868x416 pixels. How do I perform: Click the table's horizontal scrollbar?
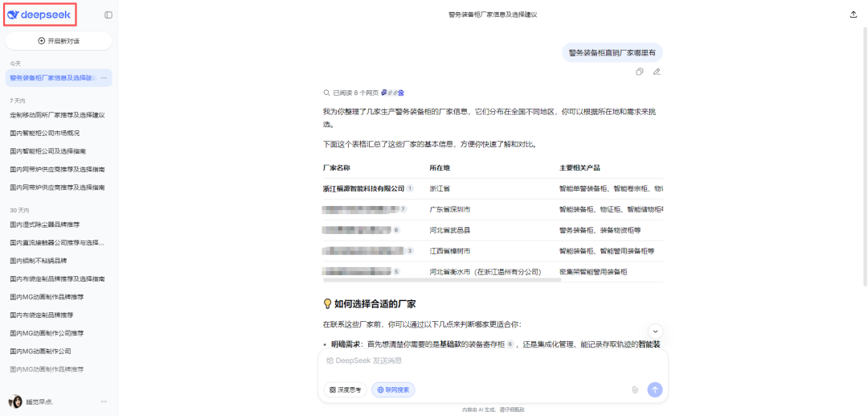click(x=442, y=281)
